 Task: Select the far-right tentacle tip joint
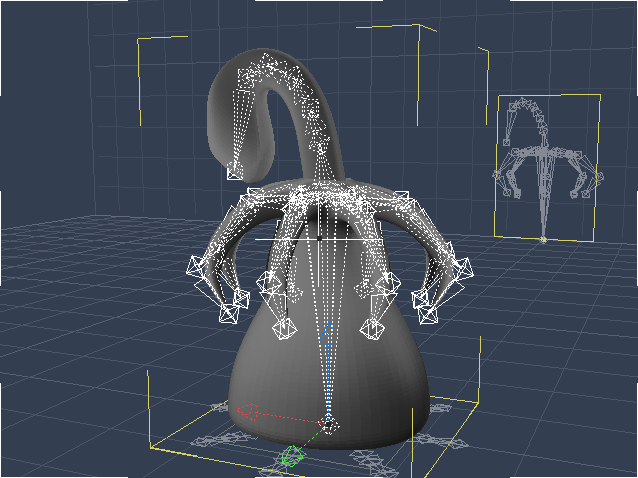(x=428, y=314)
